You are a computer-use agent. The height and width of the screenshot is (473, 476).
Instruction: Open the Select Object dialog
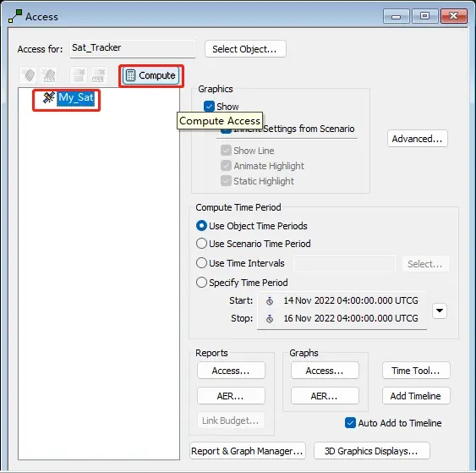pyautogui.click(x=245, y=48)
